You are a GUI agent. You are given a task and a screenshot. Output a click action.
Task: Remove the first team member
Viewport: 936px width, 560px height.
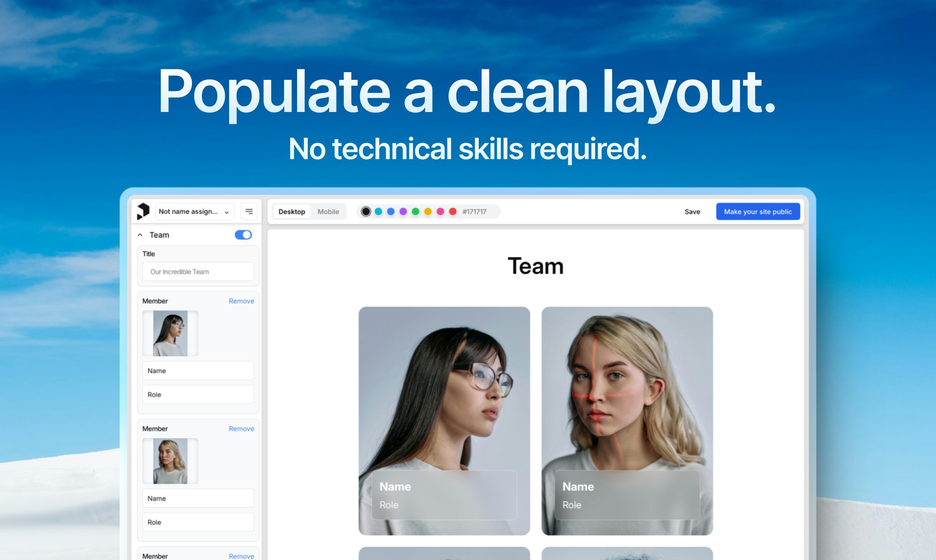(x=241, y=301)
